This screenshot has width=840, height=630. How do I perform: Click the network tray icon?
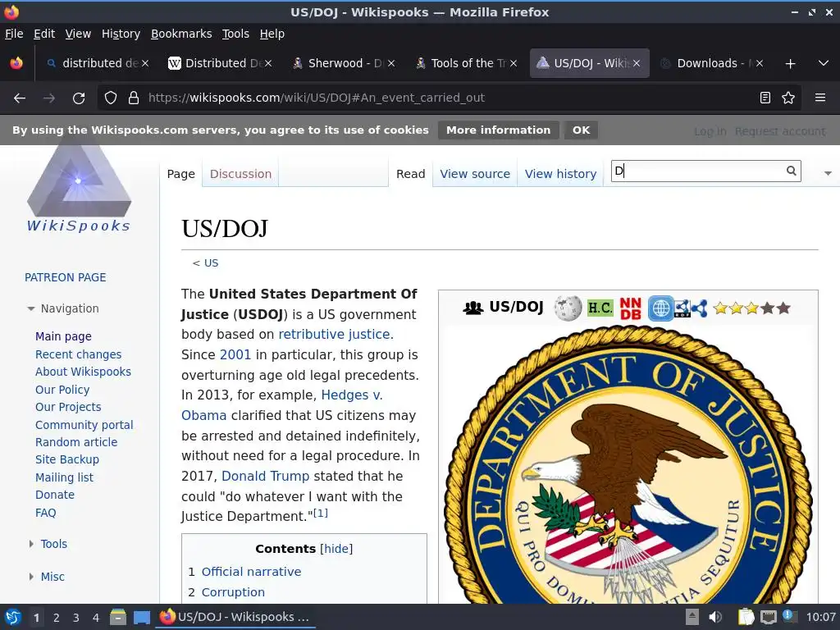(x=768, y=617)
